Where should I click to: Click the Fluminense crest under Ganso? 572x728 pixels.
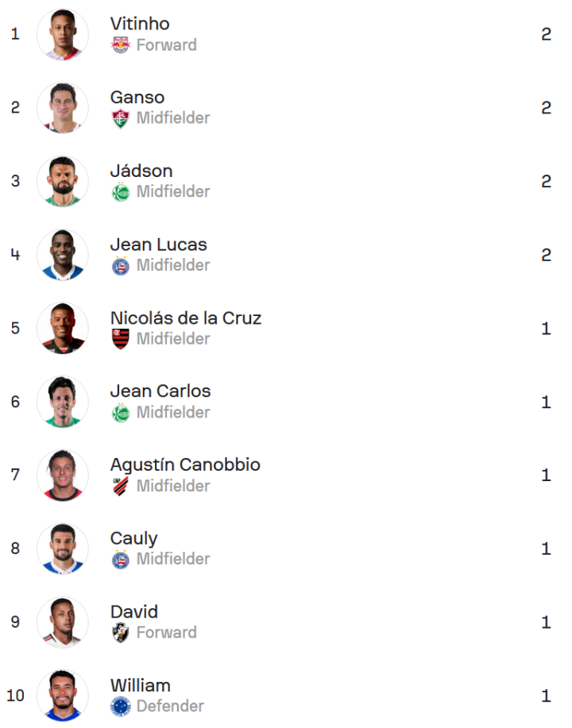click(120, 118)
